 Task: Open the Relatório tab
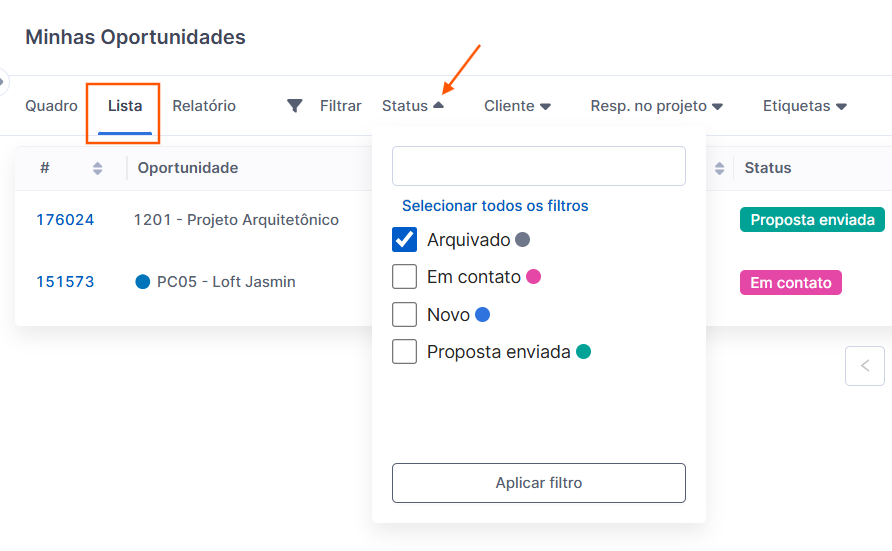tap(204, 106)
